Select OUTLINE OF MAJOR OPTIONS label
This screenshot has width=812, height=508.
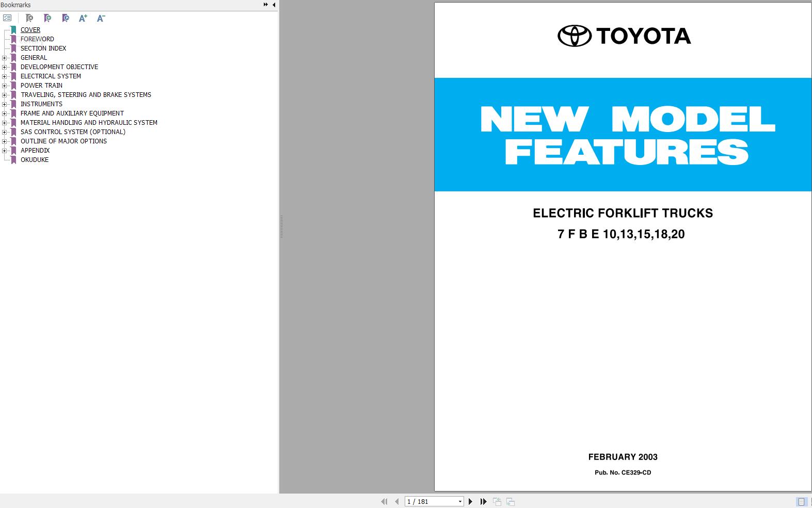pos(63,141)
